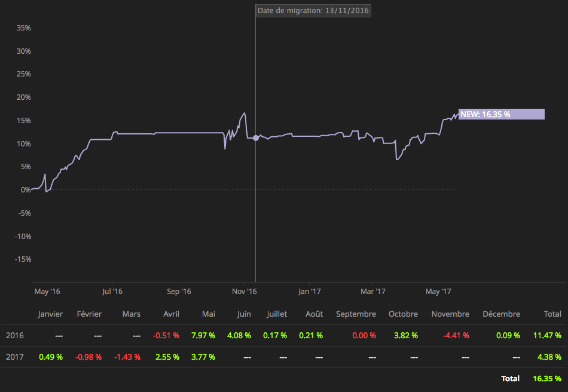Select the -4.41 % Novembre 2016 value
Image resolution: width=568 pixels, height=392 pixels.
456,336
